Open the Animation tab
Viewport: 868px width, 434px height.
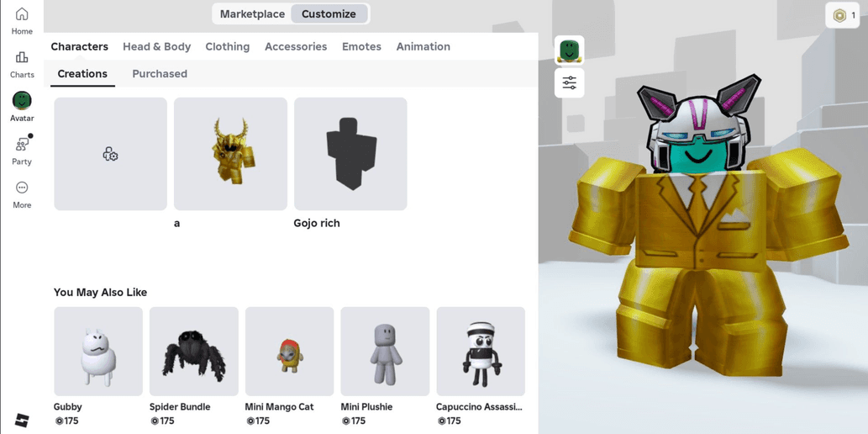click(423, 46)
